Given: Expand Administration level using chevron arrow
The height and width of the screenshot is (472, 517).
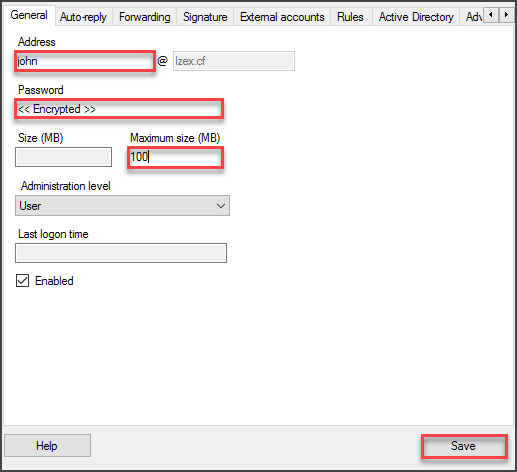Looking at the screenshot, I should [x=221, y=206].
